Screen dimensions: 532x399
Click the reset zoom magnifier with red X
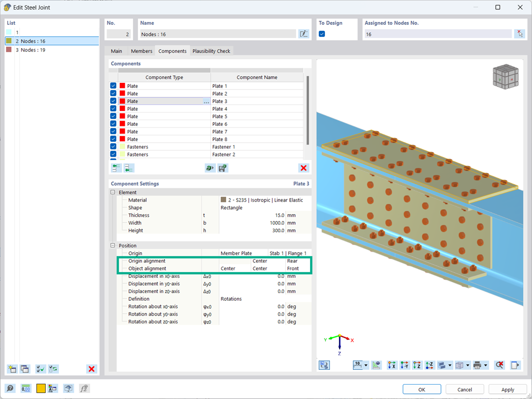499,365
